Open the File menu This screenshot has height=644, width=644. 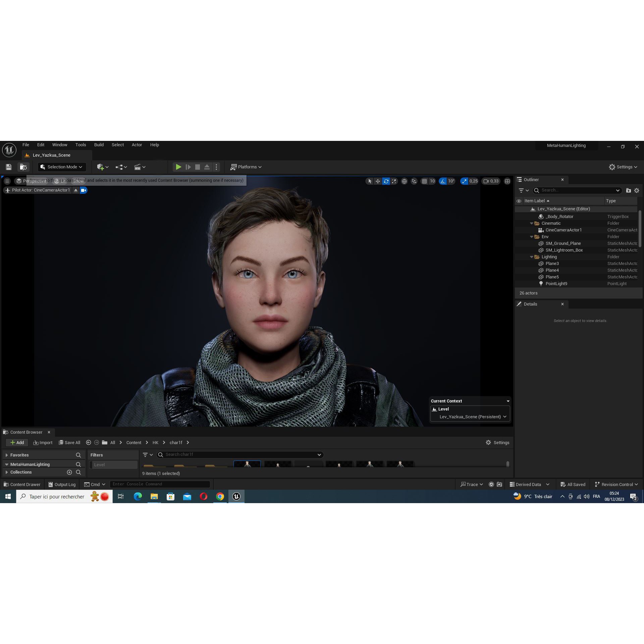pyautogui.click(x=26, y=145)
